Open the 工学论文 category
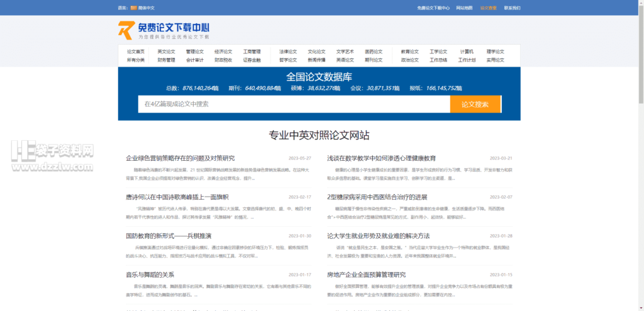 pos(438,52)
